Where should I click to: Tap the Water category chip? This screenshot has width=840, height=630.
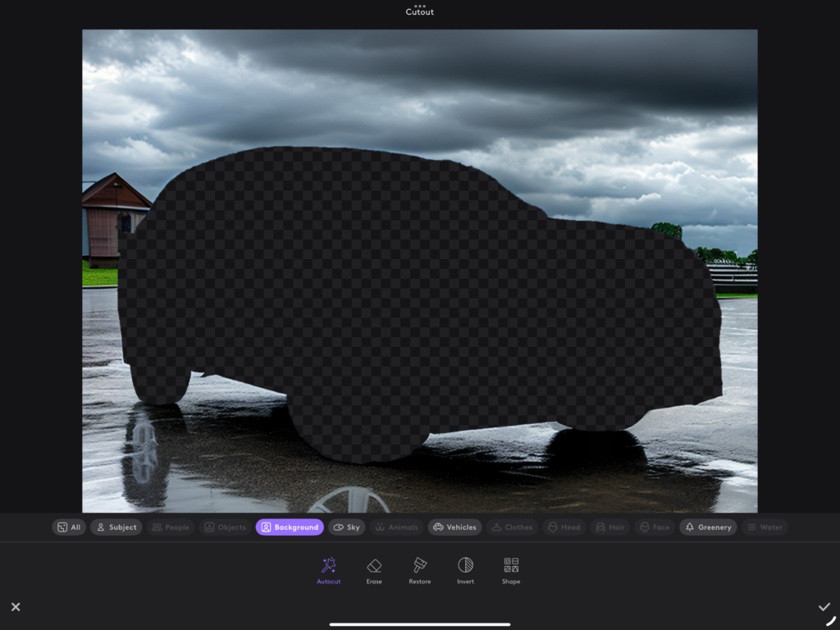pyautogui.click(x=764, y=527)
